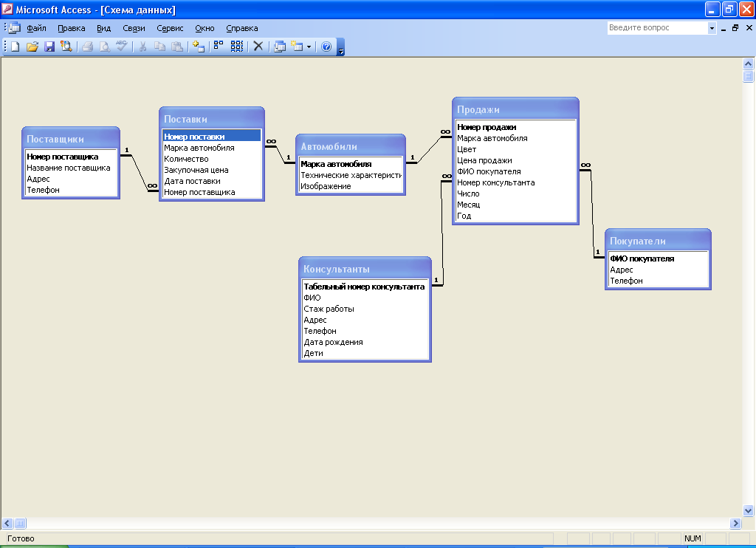Click the document control icon left of Файл
The image size is (756, 548).
(x=15, y=28)
